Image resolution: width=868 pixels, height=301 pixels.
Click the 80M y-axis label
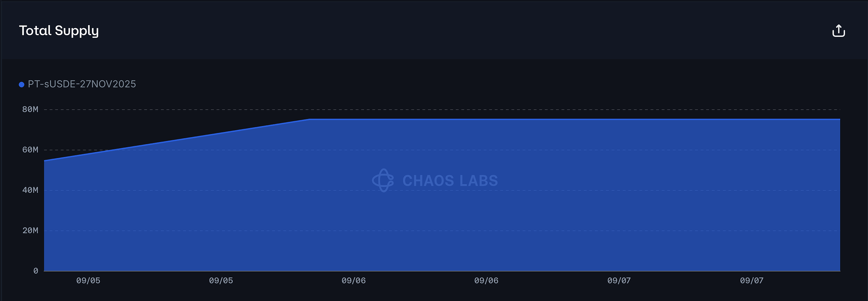point(30,109)
